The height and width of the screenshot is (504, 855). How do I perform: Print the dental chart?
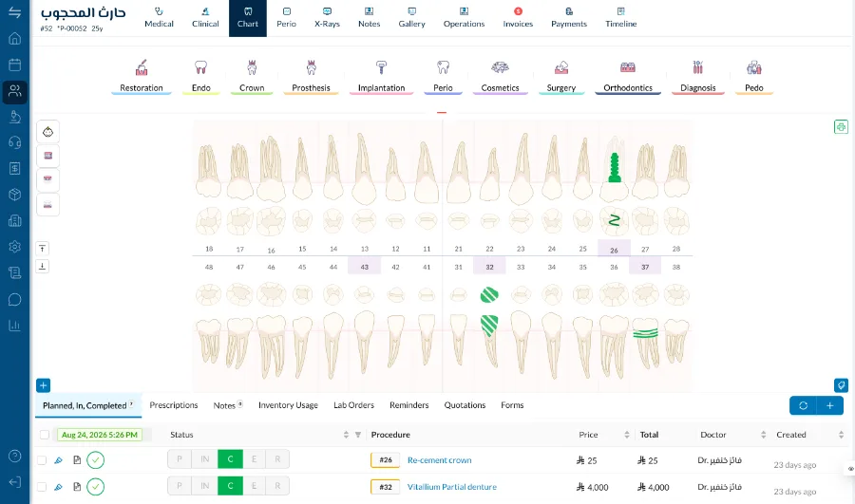coord(841,127)
